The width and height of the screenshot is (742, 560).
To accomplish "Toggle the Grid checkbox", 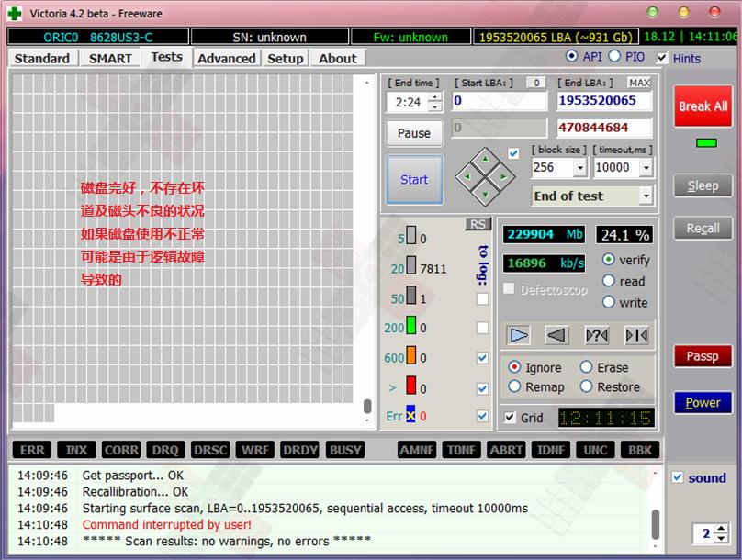I will pos(511,418).
